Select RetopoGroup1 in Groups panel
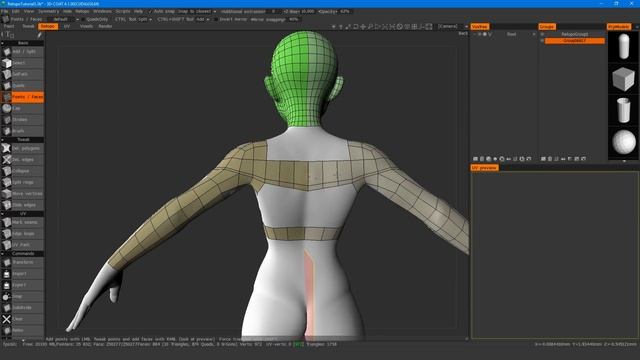The width and height of the screenshot is (640, 360). (x=575, y=35)
